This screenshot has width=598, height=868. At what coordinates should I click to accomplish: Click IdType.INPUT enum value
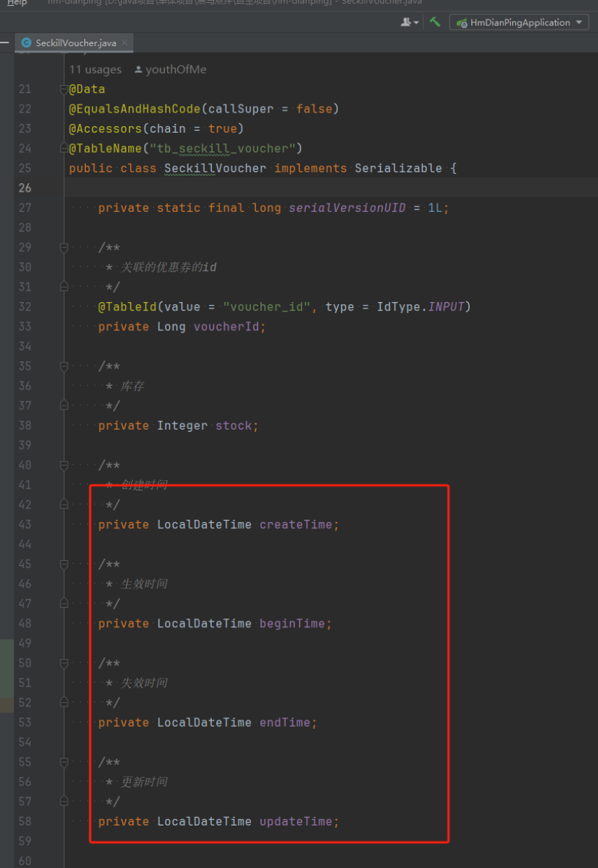point(421,306)
